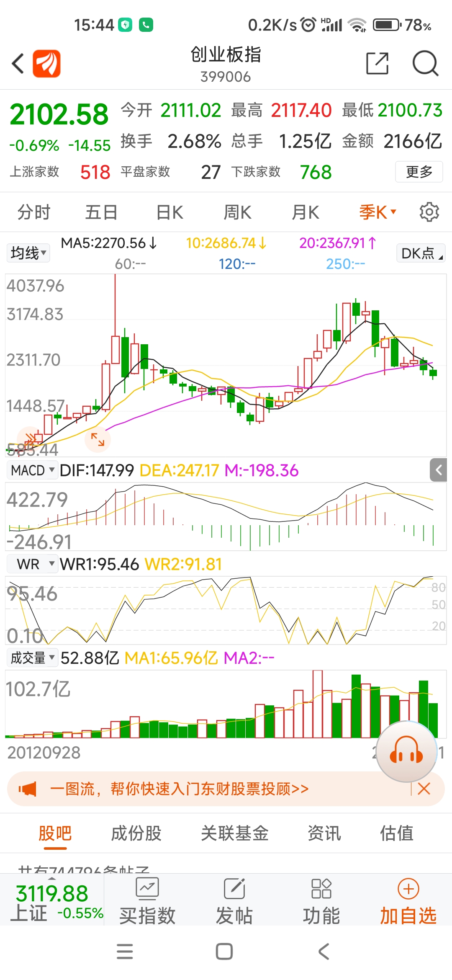The height and width of the screenshot is (980, 452).
Task: Tap the 更多 button for more data
Action: click(419, 172)
